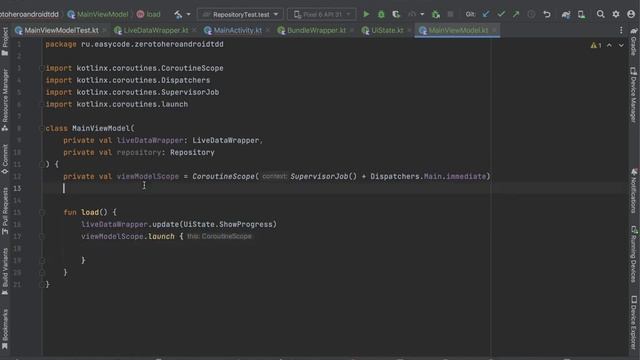Viewport: 640px width, 360px height.
Task: Click Attach Debugger to Android Process icon
Action: pos(436,14)
